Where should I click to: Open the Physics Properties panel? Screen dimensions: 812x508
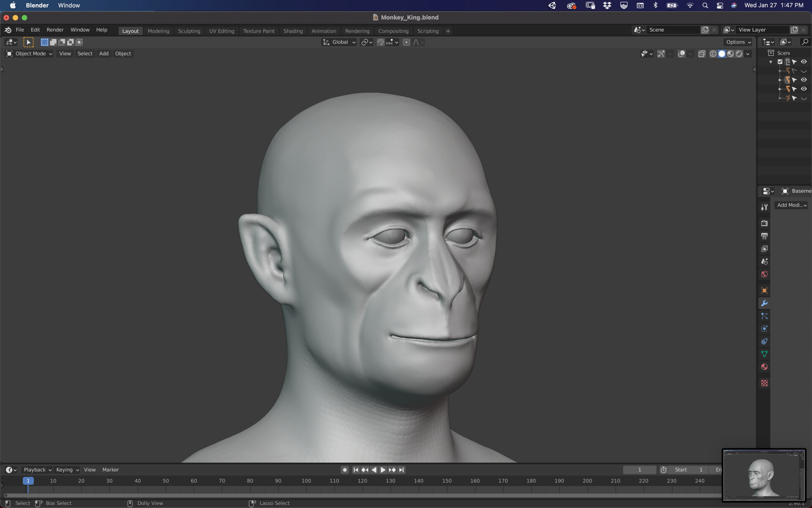pos(764,328)
